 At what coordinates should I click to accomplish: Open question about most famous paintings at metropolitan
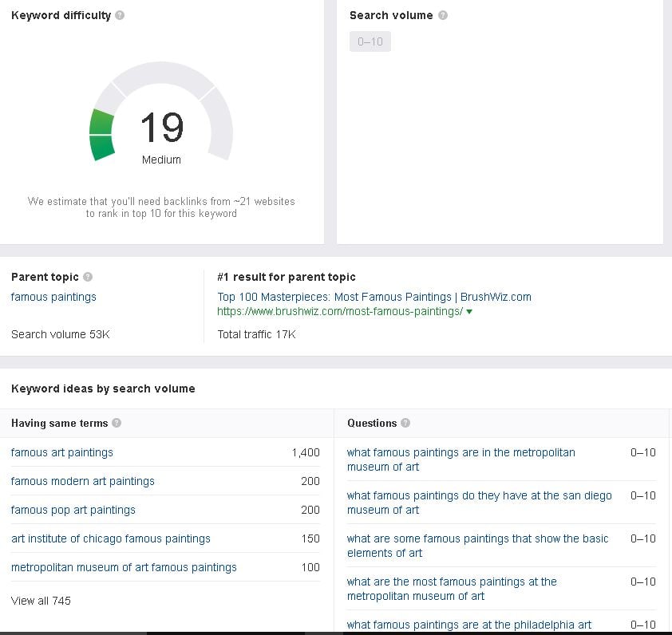coord(452,589)
